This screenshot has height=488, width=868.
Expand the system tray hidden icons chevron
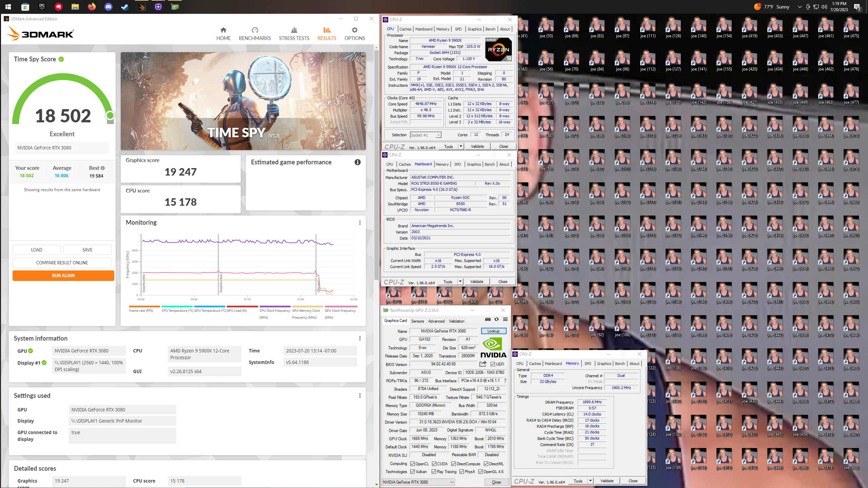click(800, 7)
